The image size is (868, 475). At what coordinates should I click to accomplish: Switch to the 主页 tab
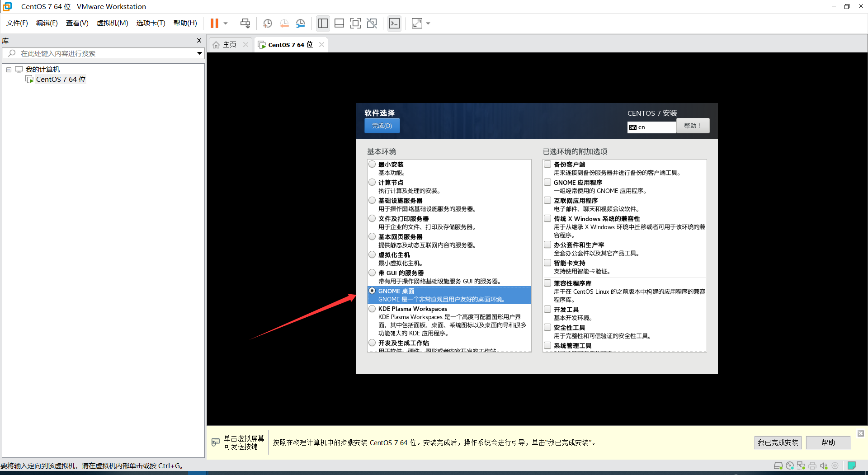[x=230, y=45]
